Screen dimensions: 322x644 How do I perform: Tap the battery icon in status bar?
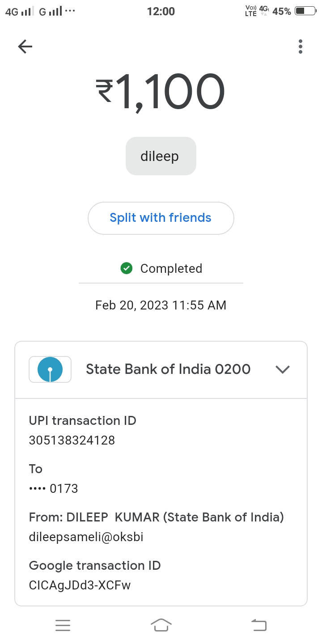305,11
